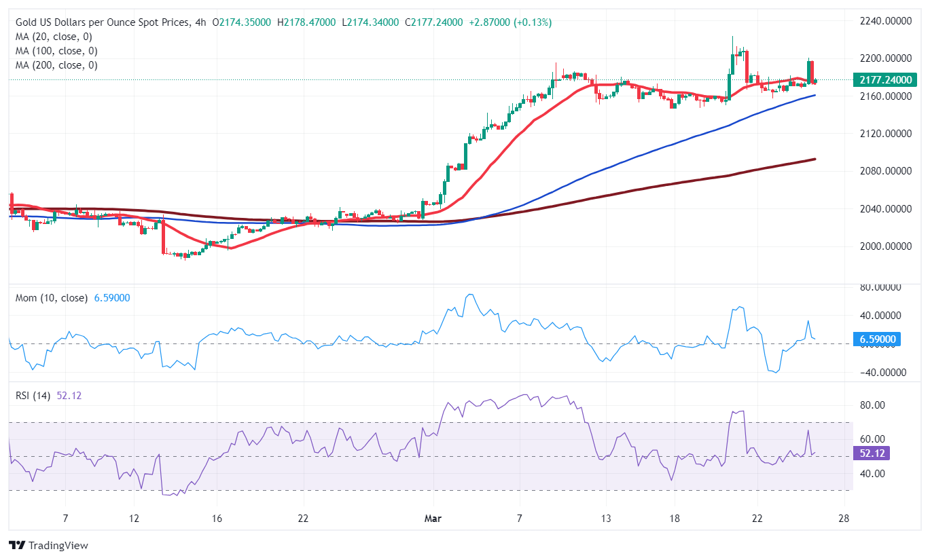Click the RSI (14) indicator label

(32, 394)
